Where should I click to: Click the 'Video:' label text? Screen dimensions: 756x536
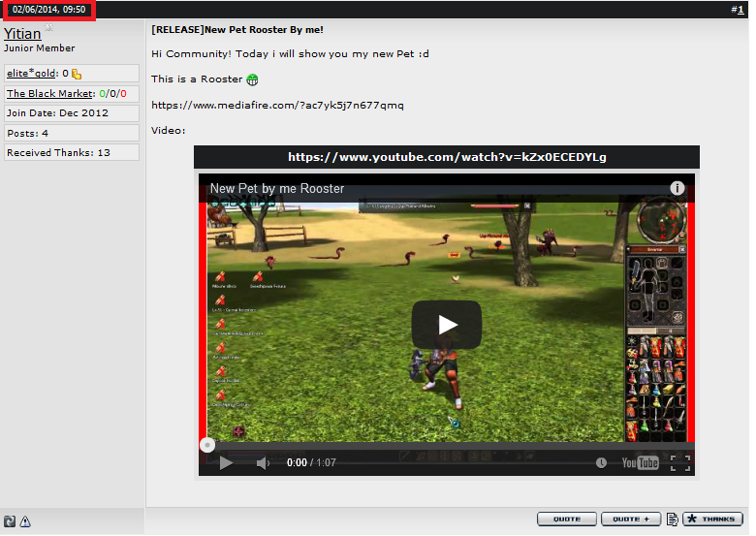coord(169,130)
